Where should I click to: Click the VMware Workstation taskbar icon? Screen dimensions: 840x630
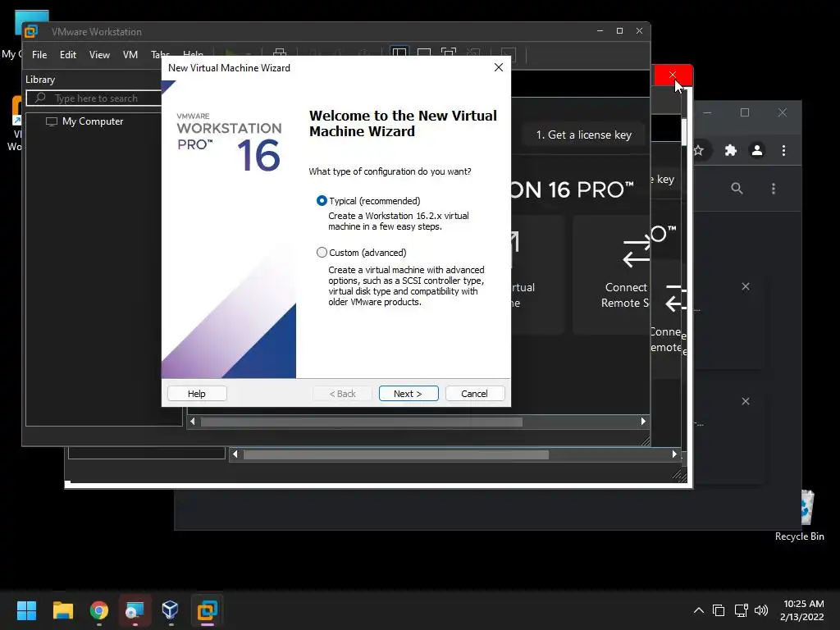pyautogui.click(x=208, y=610)
